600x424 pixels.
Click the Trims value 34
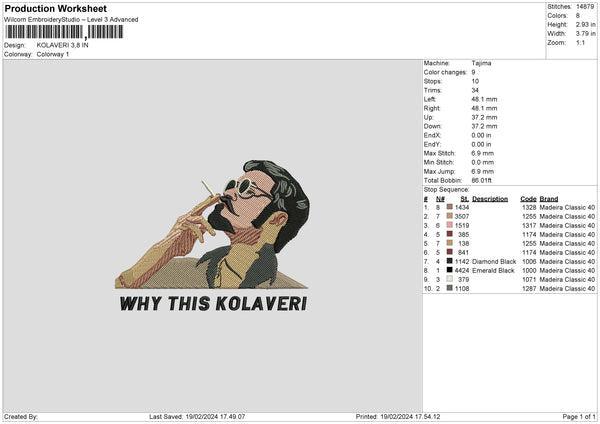(475, 90)
